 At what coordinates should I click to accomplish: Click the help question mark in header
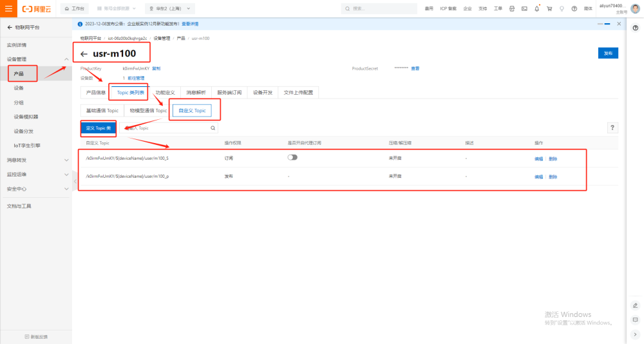pyautogui.click(x=573, y=8)
